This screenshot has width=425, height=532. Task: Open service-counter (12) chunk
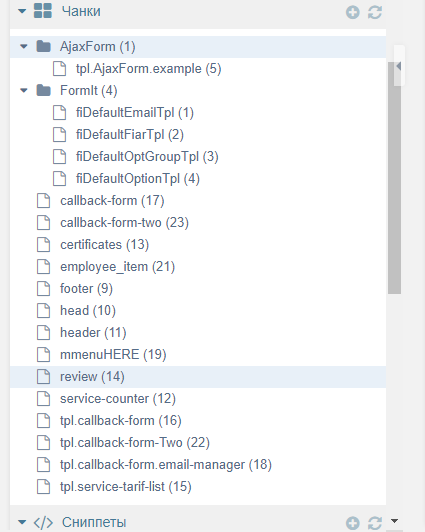tap(118, 399)
